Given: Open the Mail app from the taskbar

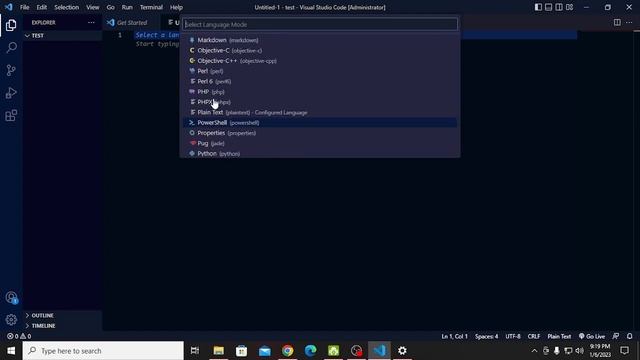Looking at the screenshot, I should click(x=264, y=351).
